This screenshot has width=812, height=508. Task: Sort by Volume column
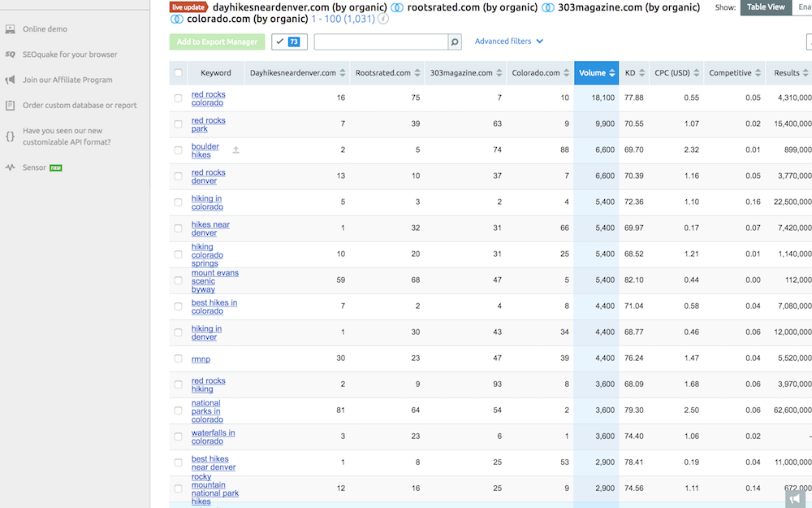click(x=597, y=73)
